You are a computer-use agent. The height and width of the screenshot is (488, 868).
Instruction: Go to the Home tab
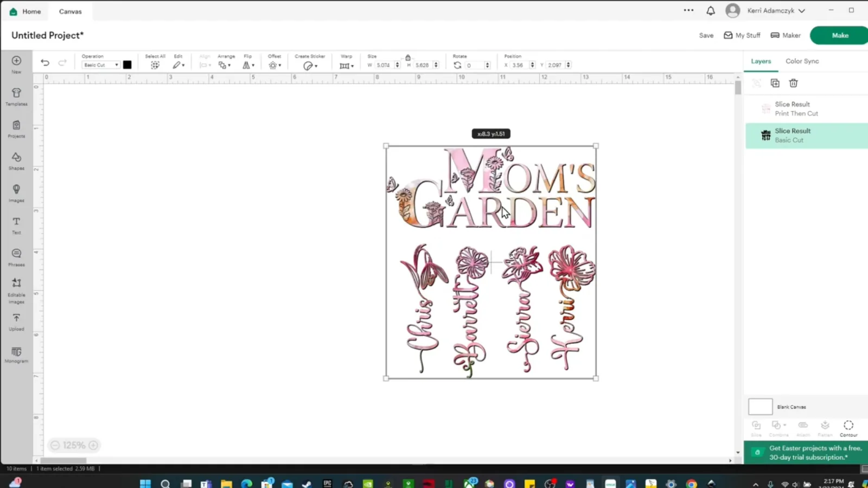(x=25, y=11)
